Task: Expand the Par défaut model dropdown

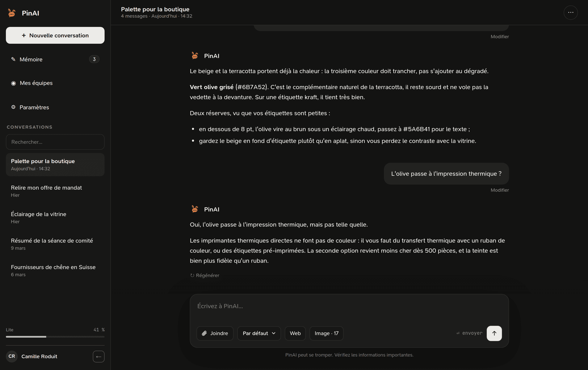Action: (x=259, y=333)
